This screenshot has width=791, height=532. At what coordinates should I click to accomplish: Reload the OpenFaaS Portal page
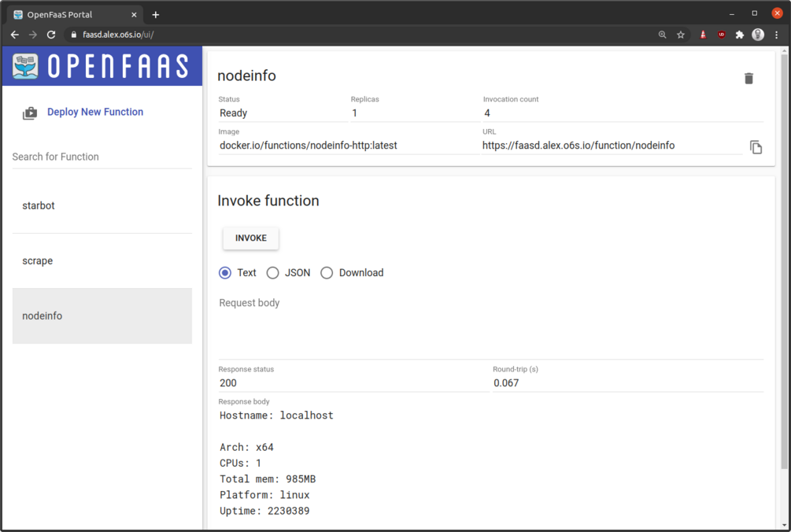[x=51, y=35]
